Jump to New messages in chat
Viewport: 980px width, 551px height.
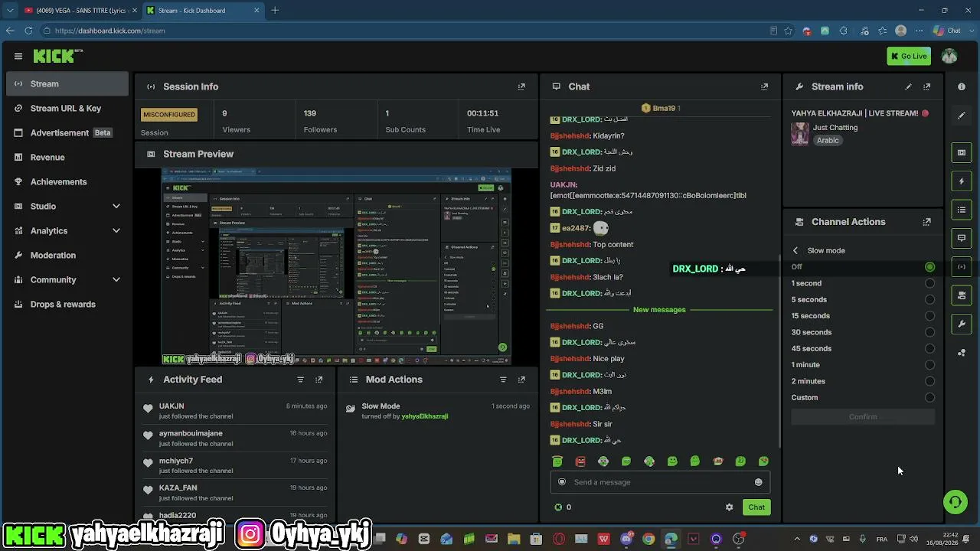point(659,310)
